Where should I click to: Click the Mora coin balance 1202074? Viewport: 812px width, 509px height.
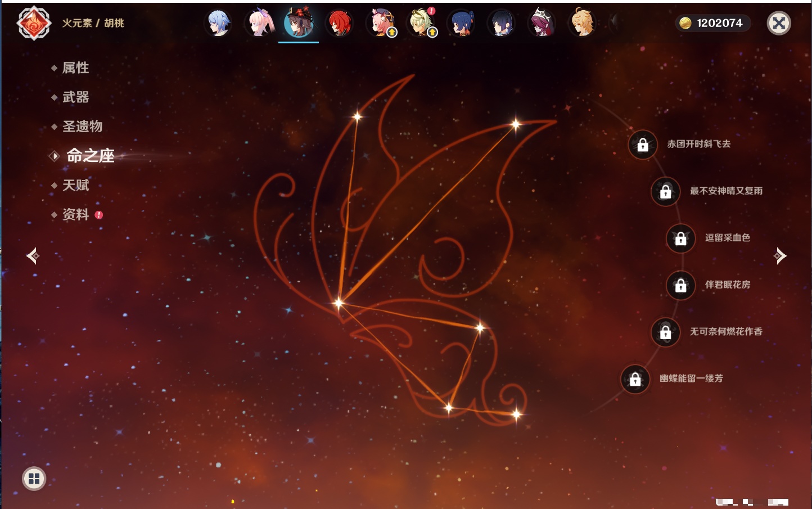712,23
